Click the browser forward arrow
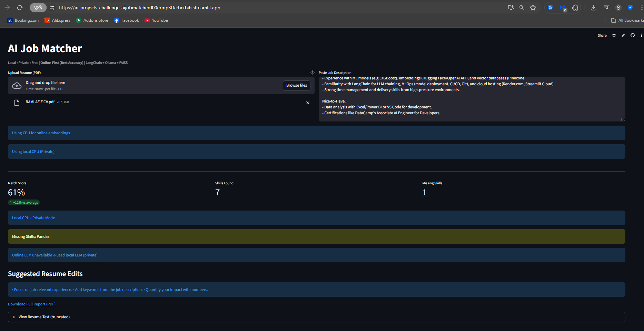644x331 pixels. tap(7, 8)
